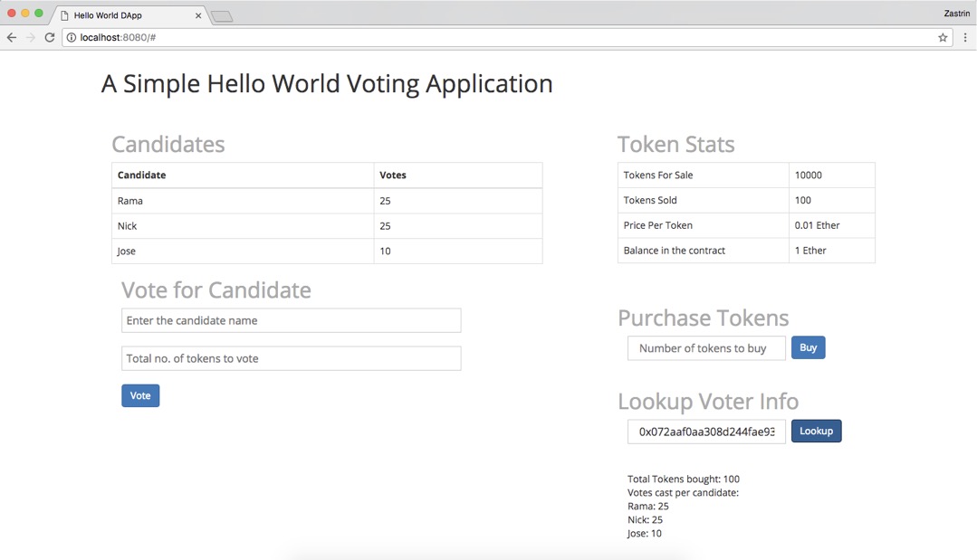Bookmark this page with the star icon
The width and height of the screenshot is (977, 560).
click(943, 38)
